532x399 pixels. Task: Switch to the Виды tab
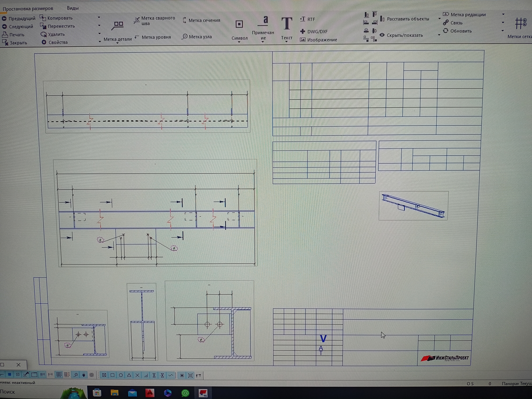click(73, 8)
